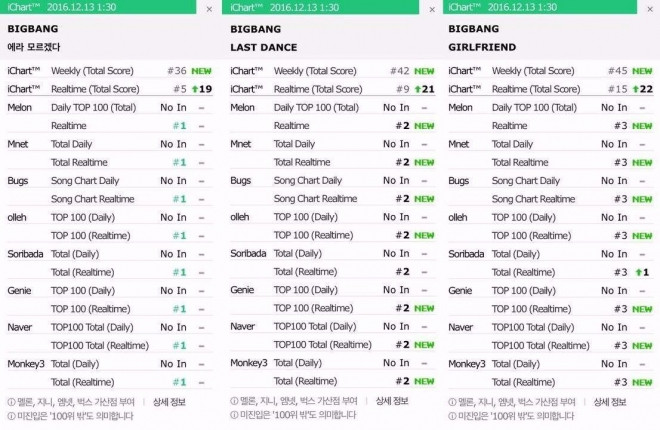Select Naver TOP100 Total (Realtime) row in GIRLFRIEND
Screen dimensions: 660x430
tap(551, 345)
